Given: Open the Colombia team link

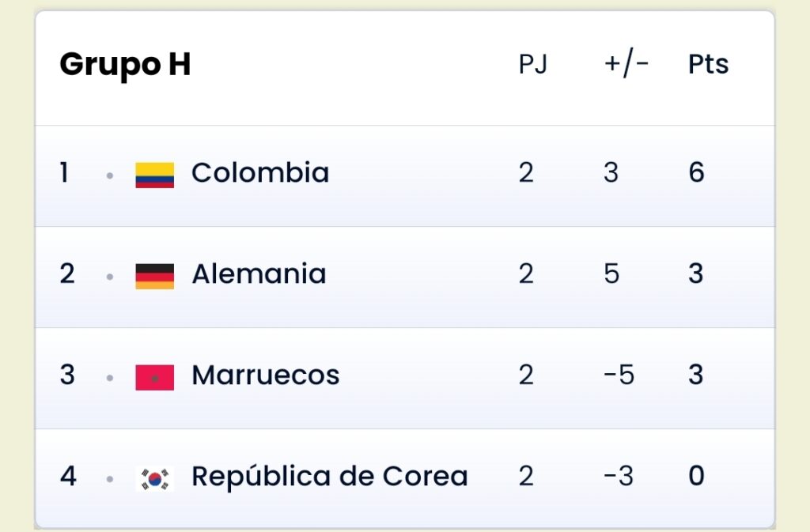Looking at the screenshot, I should [260, 172].
